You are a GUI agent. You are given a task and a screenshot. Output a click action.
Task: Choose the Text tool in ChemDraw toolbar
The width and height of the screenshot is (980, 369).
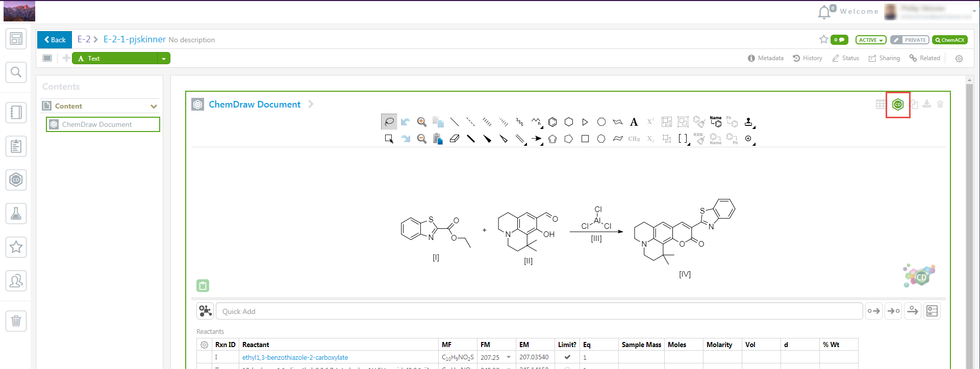pos(634,122)
